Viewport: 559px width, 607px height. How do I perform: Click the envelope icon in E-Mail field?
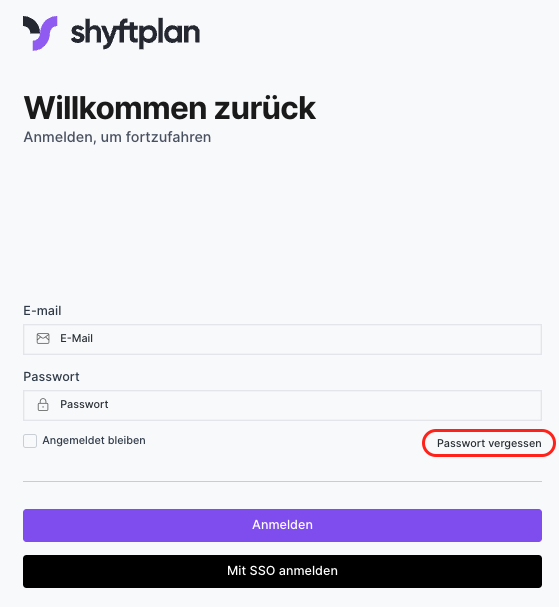pos(43,338)
